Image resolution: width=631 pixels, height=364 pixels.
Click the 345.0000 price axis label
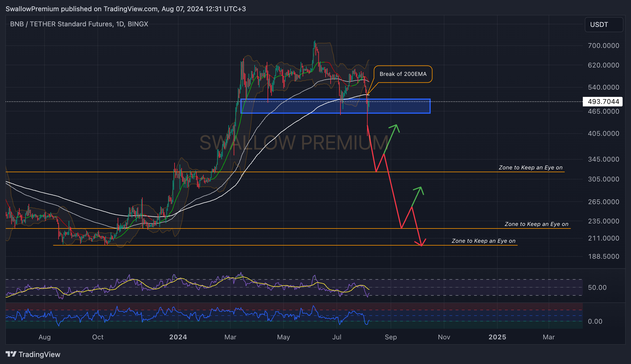(x=604, y=159)
